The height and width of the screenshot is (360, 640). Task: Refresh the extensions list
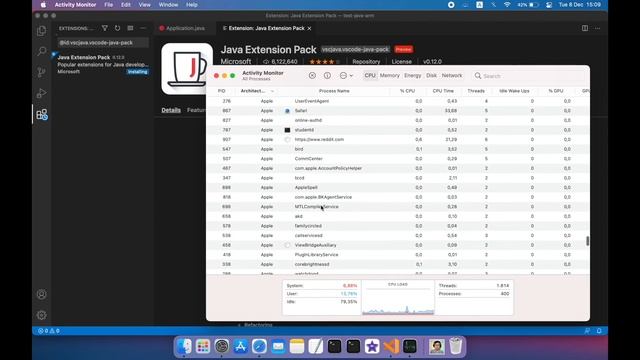pos(118,28)
